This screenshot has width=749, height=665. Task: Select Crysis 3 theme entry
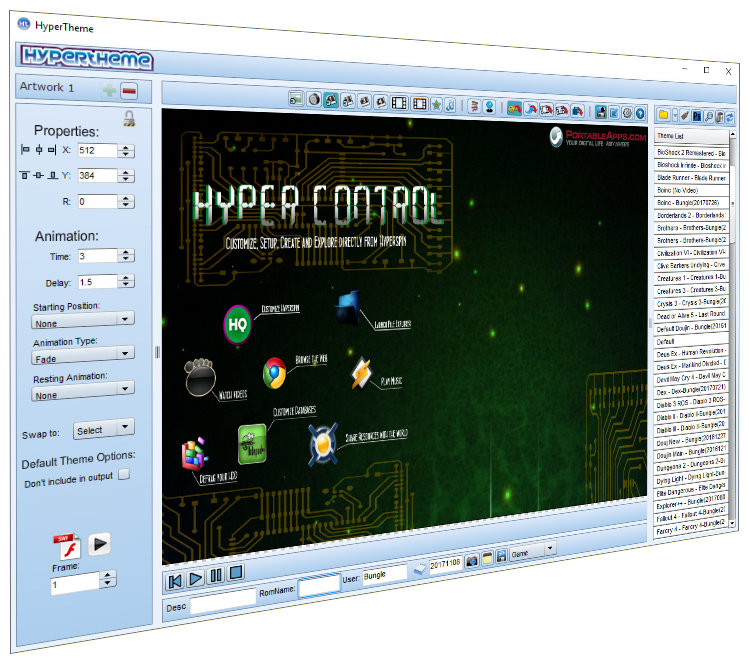[691, 302]
